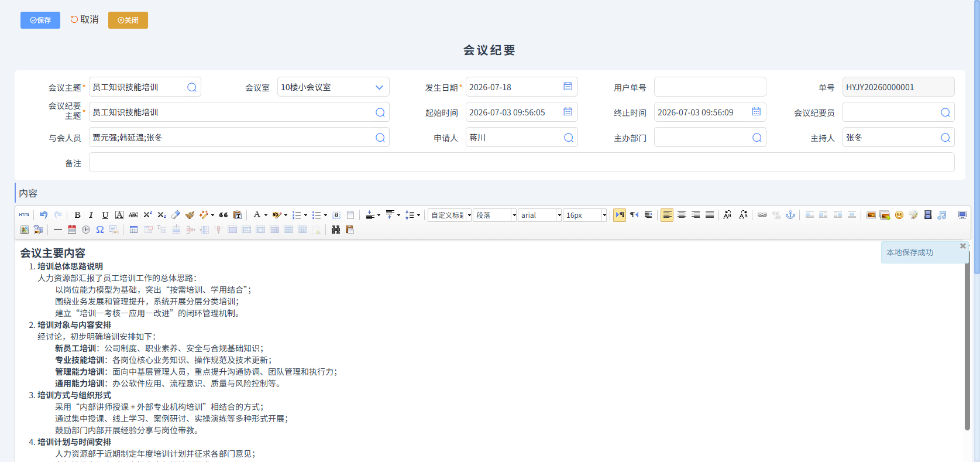The height and width of the screenshot is (462, 980).
Task: Toggle center text alignment
Action: pyautogui.click(x=682, y=215)
